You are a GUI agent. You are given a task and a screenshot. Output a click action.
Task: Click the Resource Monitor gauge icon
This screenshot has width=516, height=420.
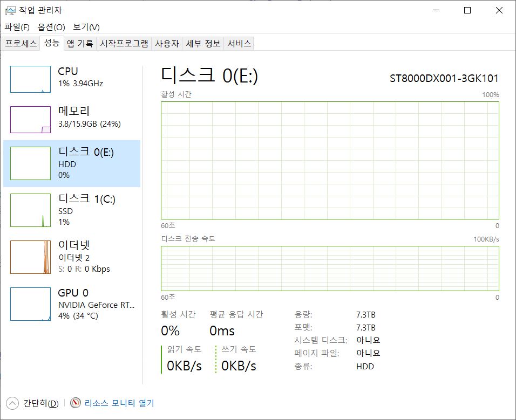coord(75,403)
